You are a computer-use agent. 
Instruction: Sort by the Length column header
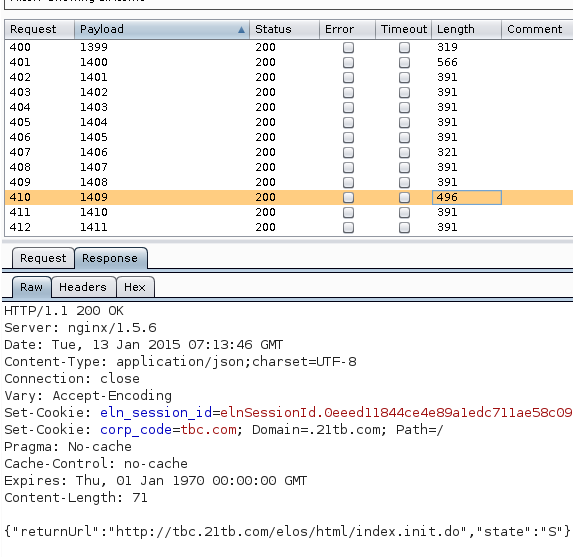(466, 29)
